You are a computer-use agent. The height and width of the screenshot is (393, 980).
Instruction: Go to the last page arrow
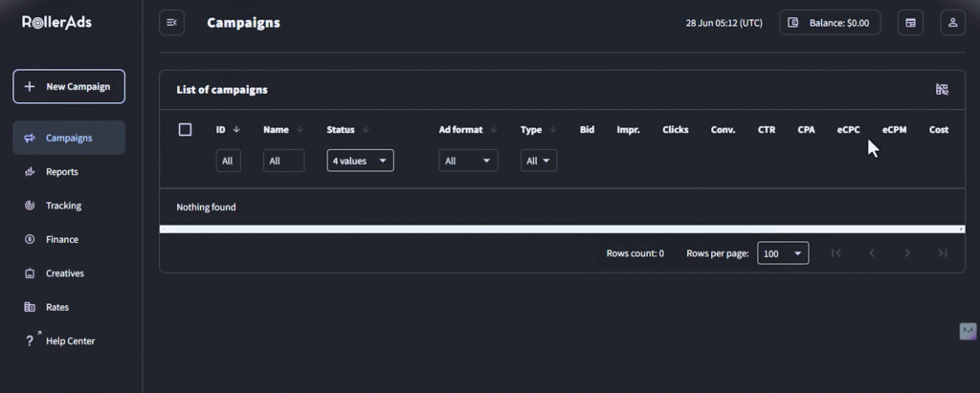point(943,253)
